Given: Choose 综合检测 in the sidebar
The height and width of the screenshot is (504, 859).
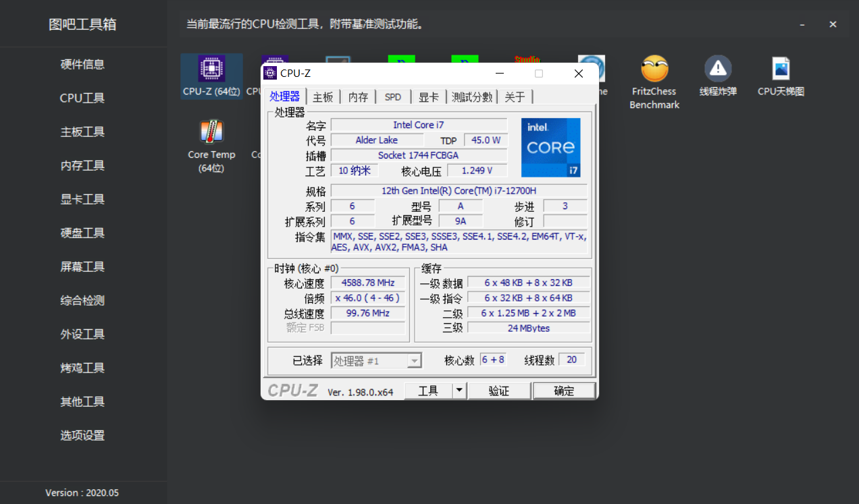Looking at the screenshot, I should pos(82,300).
